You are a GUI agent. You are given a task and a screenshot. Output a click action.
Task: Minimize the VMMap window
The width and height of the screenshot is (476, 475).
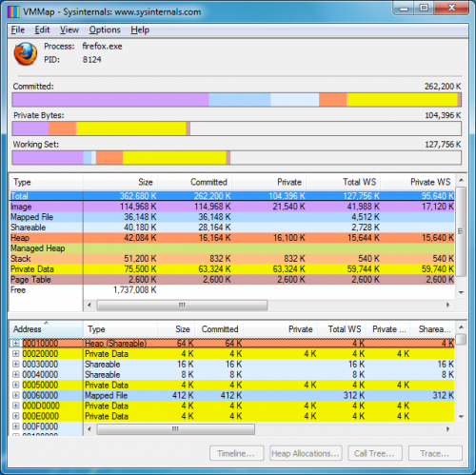pos(403,8)
